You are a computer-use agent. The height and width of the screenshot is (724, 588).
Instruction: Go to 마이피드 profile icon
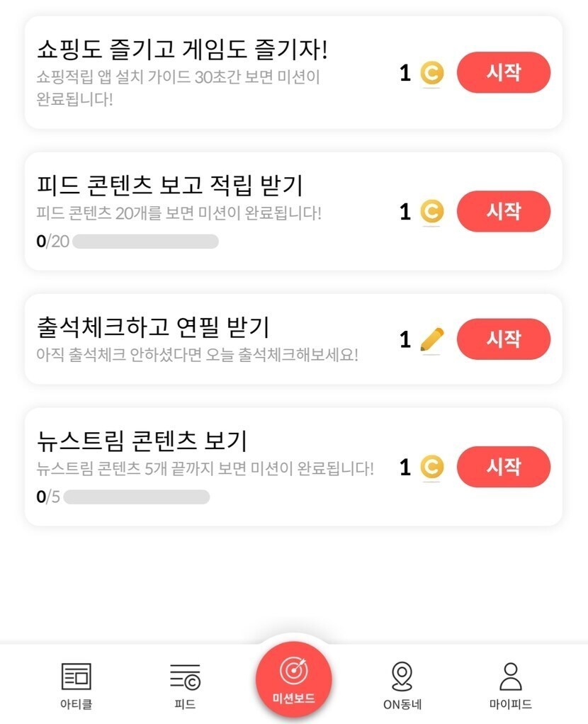[x=510, y=676]
